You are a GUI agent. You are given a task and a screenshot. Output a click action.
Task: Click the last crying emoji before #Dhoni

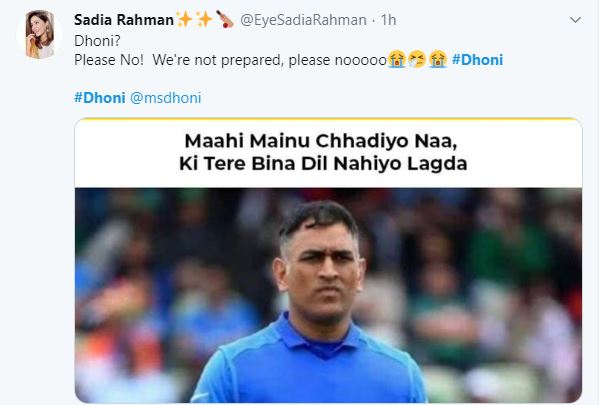(436, 60)
